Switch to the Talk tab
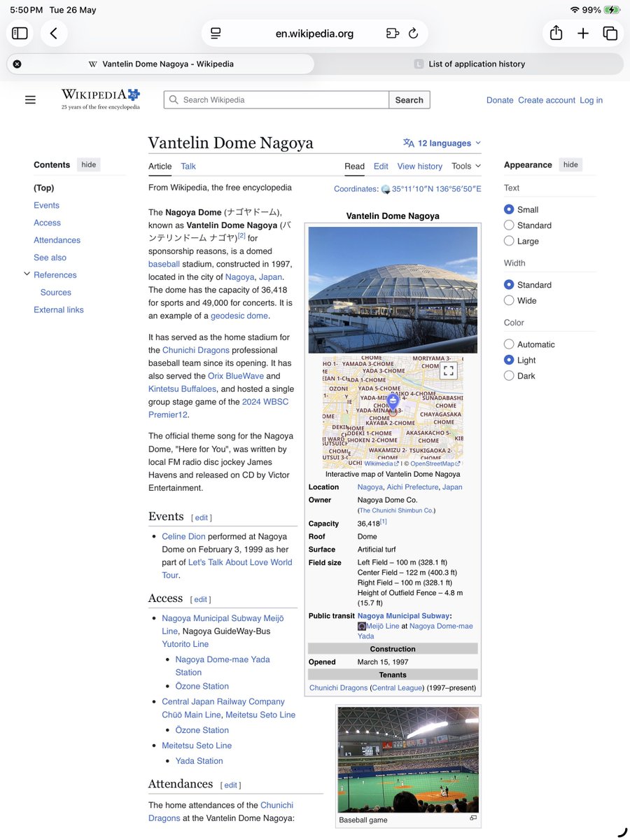 click(188, 166)
